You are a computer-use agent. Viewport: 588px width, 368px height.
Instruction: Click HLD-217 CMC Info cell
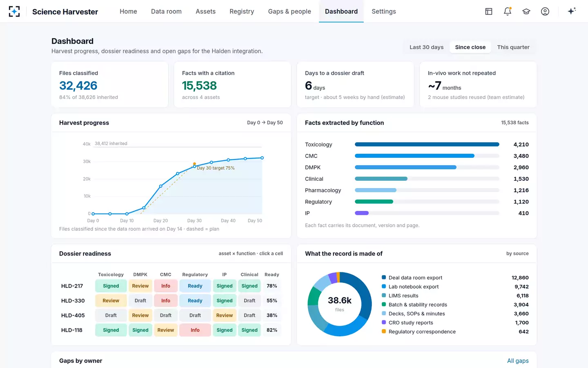[166, 286]
